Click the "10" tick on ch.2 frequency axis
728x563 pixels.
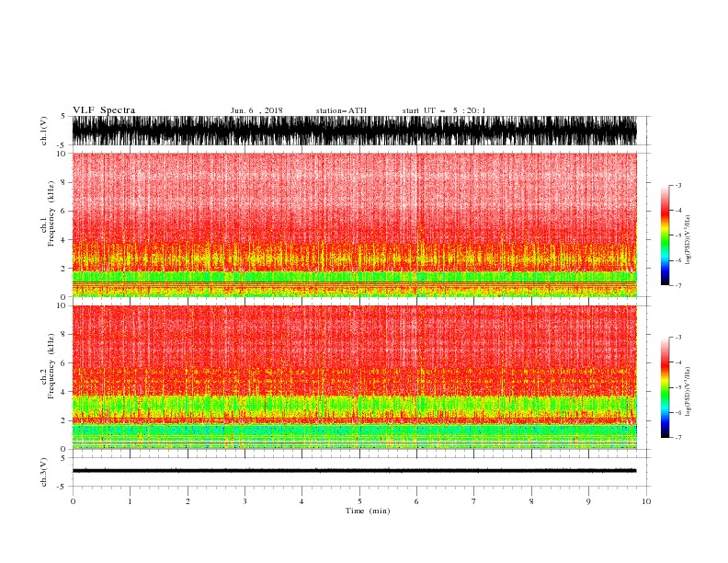[62, 305]
